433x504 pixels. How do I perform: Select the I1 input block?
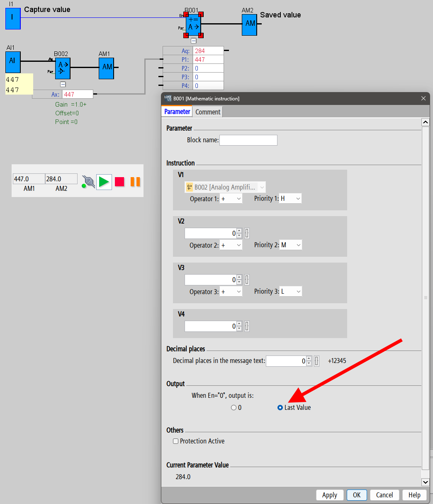tap(13, 19)
